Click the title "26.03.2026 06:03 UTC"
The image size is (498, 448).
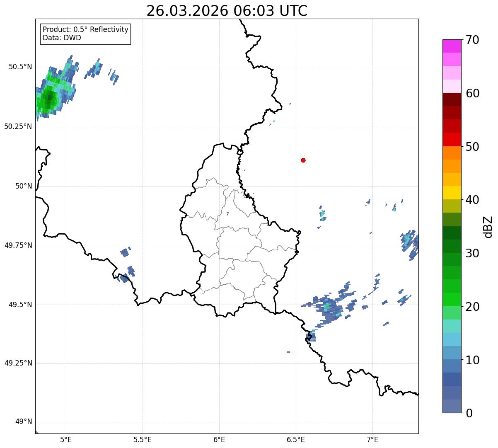[227, 11]
